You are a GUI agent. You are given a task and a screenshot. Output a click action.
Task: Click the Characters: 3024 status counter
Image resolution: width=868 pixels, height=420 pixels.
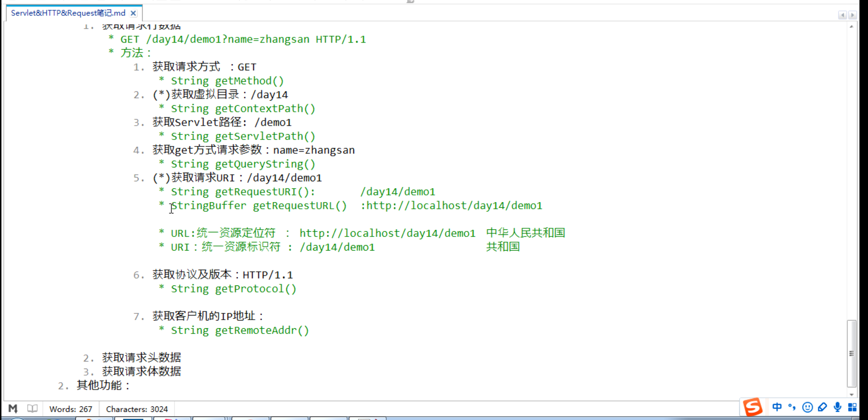point(137,409)
